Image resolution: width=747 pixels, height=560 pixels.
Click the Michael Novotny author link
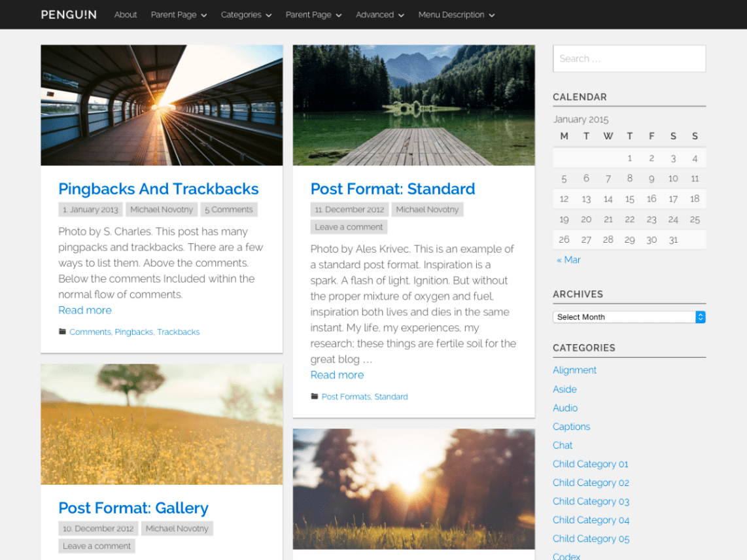(161, 209)
